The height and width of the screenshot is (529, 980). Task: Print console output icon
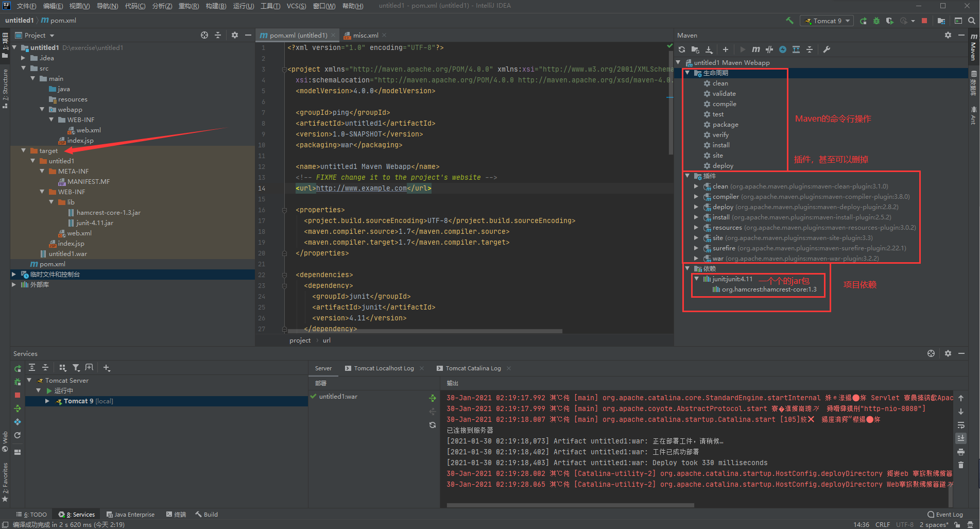(x=961, y=452)
